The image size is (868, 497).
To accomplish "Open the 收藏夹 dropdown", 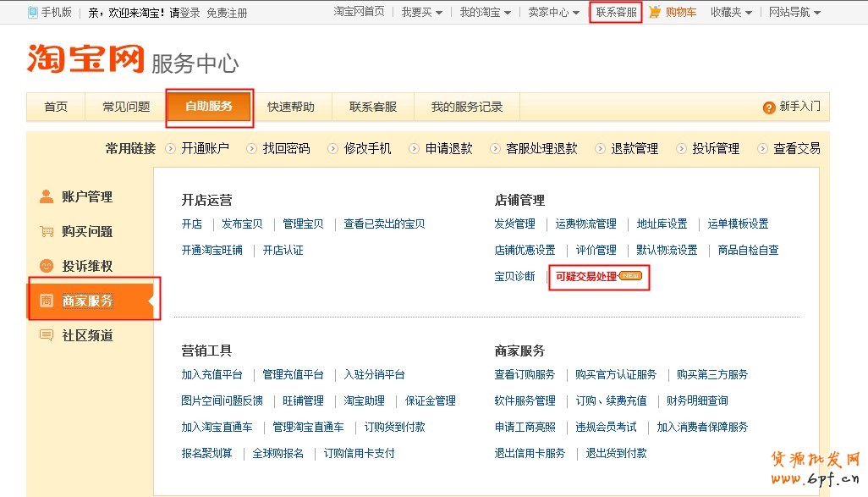I will 731,12.
